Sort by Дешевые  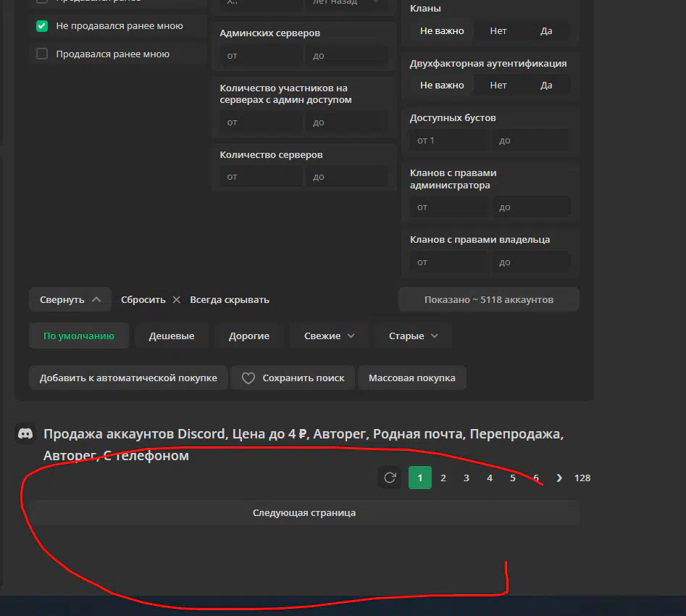point(172,336)
